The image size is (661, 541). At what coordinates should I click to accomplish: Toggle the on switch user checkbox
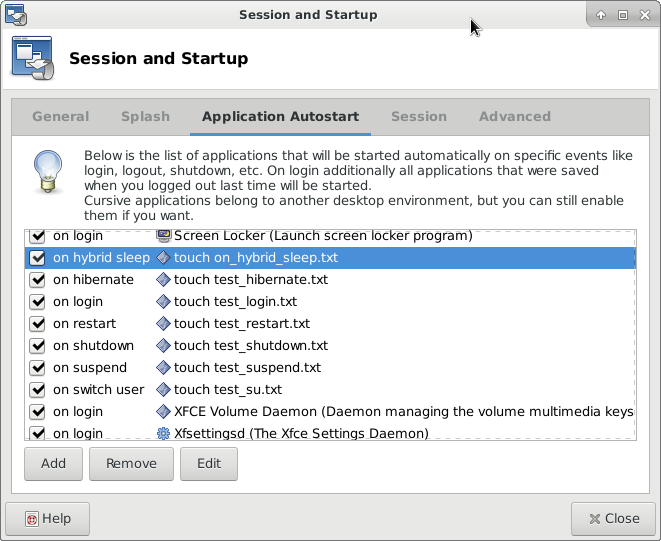tap(38, 390)
